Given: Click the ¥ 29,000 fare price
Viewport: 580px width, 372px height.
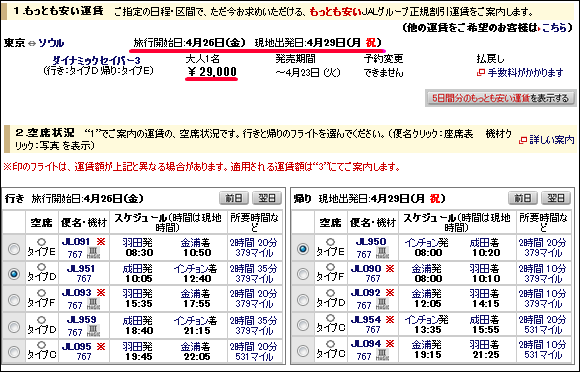Looking at the screenshot, I should tap(212, 71).
